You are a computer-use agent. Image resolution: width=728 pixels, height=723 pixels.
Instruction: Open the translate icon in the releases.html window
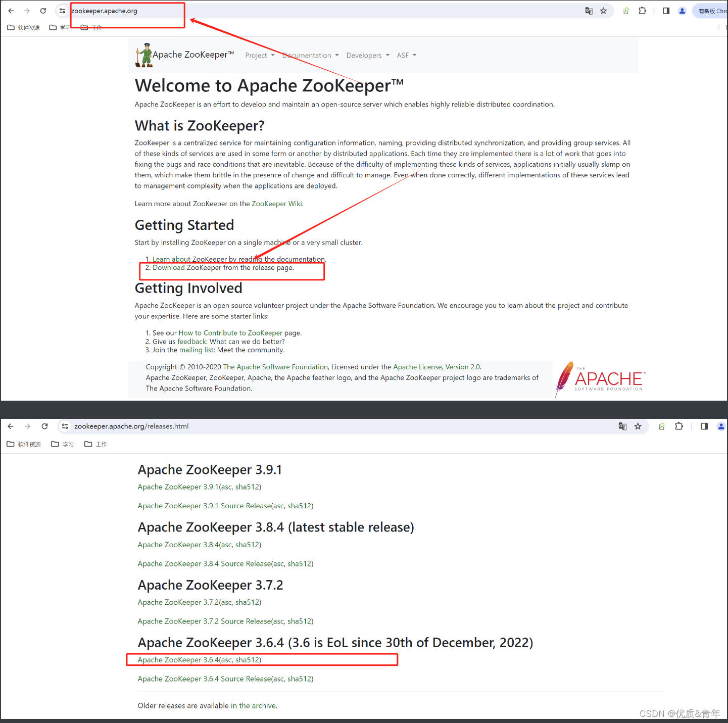(x=622, y=426)
